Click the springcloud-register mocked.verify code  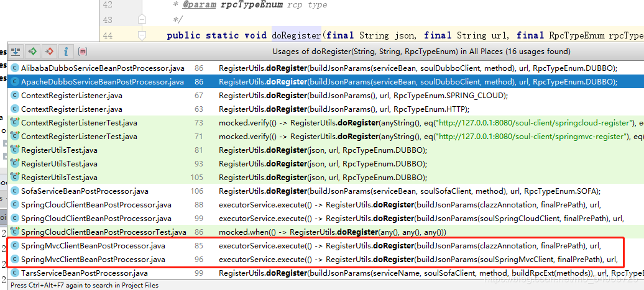point(431,123)
